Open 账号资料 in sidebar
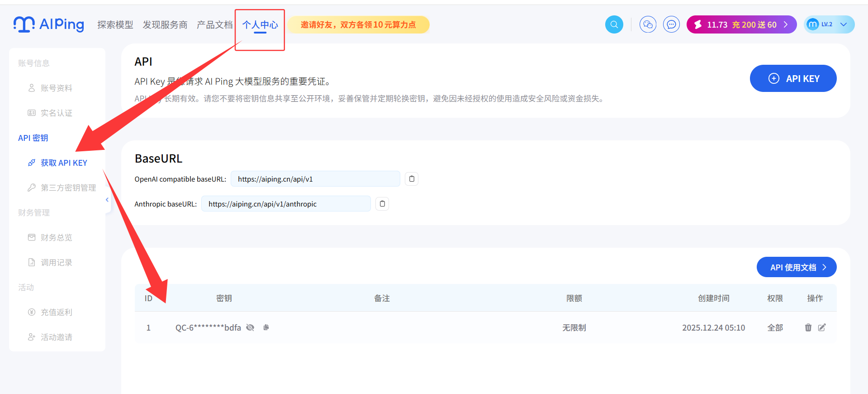The image size is (868, 394). (x=57, y=88)
